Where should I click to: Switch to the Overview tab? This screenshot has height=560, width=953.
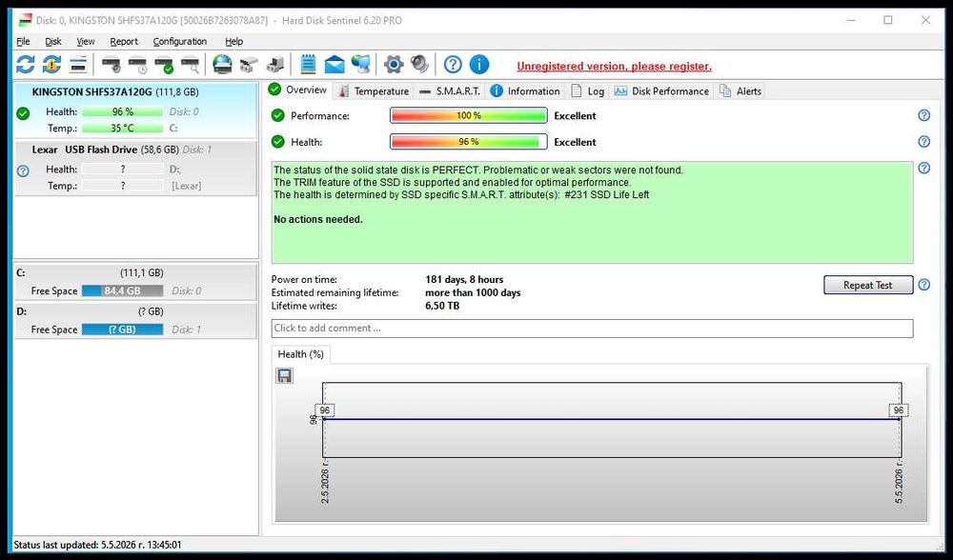(298, 90)
